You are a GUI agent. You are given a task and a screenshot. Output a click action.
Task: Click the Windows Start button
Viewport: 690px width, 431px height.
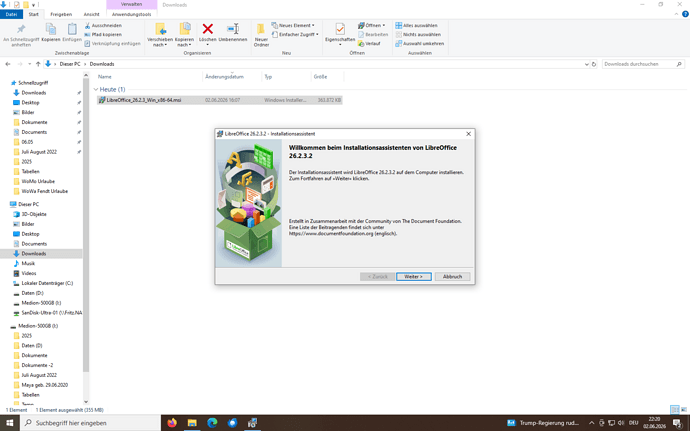pyautogui.click(x=9, y=423)
